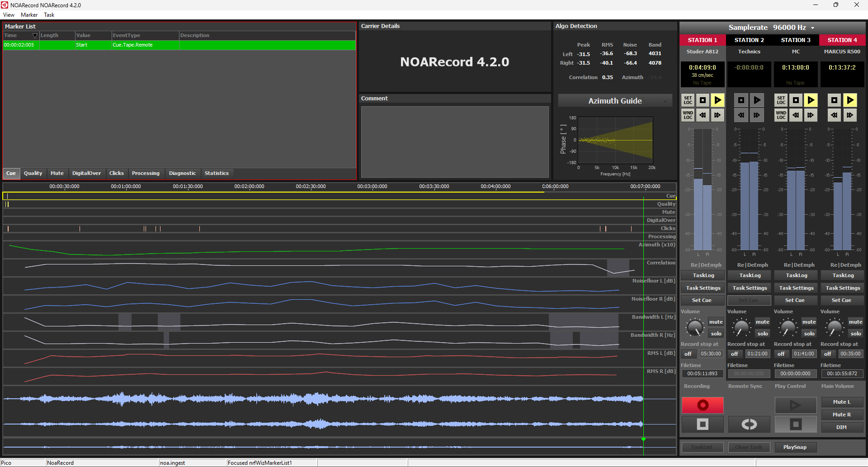
Task: Click the Time column sort arrow
Action: click(35, 36)
